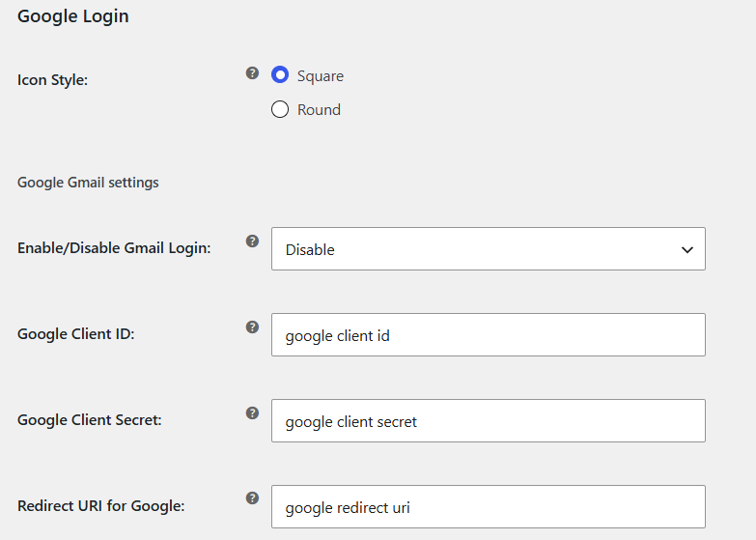
Task: Click the Redirect URI for Google label
Action: tap(101, 506)
